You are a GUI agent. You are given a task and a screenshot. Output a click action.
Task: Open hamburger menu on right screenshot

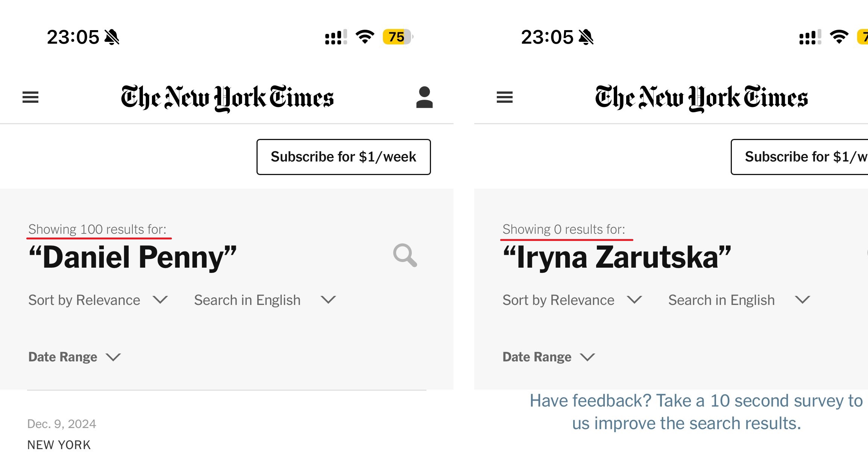tap(504, 98)
